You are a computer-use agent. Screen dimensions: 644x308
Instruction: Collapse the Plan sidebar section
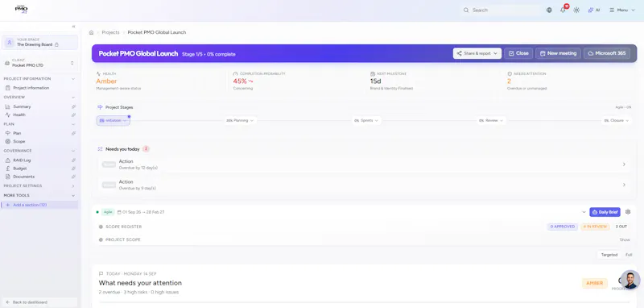click(73, 124)
